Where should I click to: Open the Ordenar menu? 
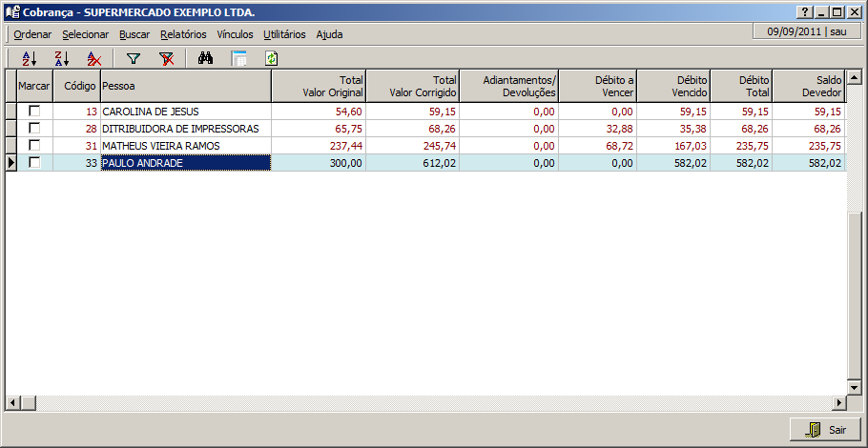click(32, 34)
